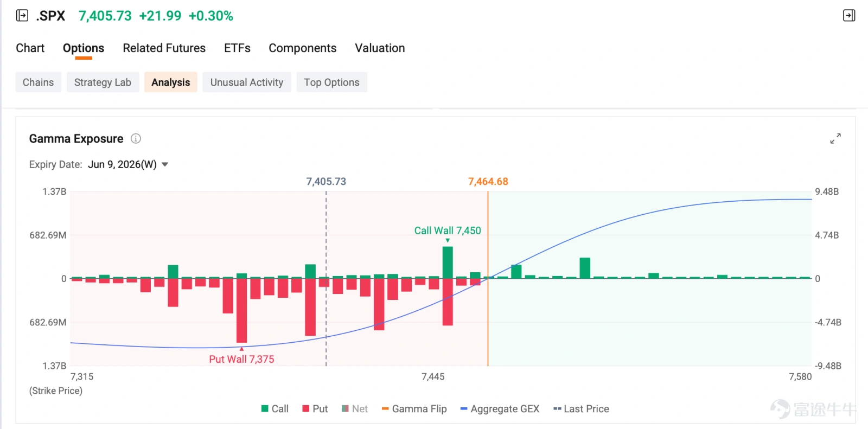Click the Put Wall 7,375 marker

pyautogui.click(x=241, y=359)
